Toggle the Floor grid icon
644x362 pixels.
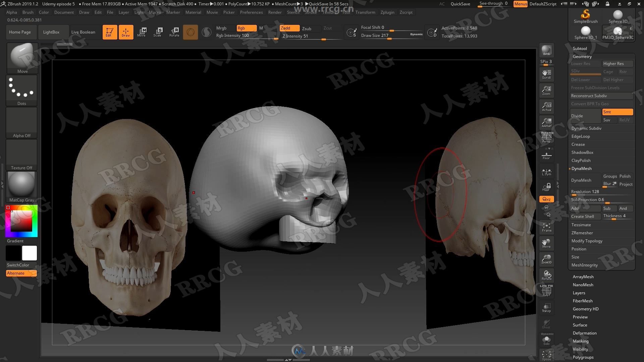click(x=546, y=155)
